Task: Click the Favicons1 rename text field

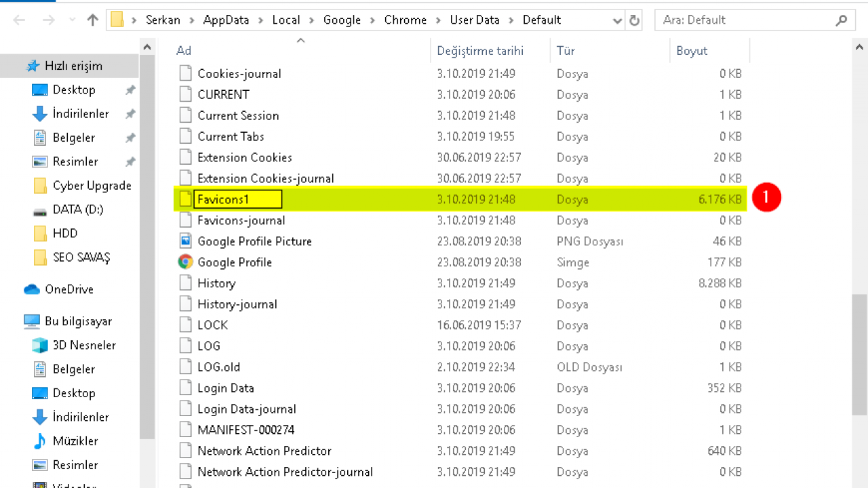Action: [x=237, y=199]
